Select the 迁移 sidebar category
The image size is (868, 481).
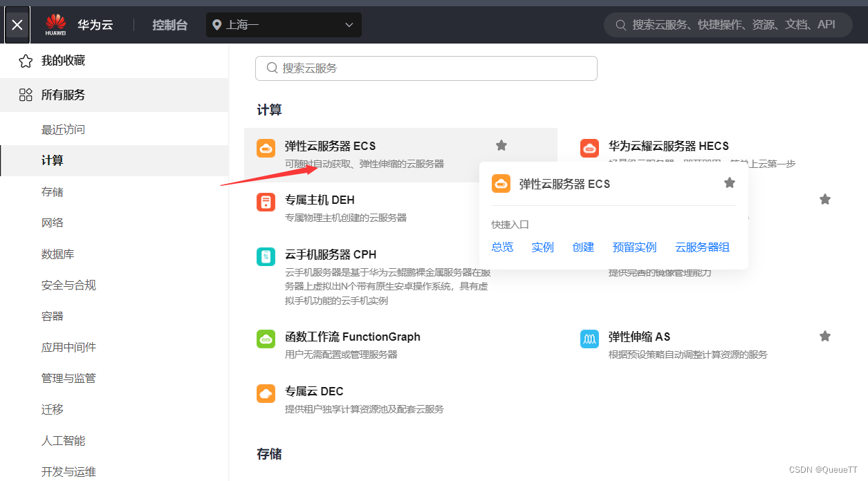click(x=53, y=409)
